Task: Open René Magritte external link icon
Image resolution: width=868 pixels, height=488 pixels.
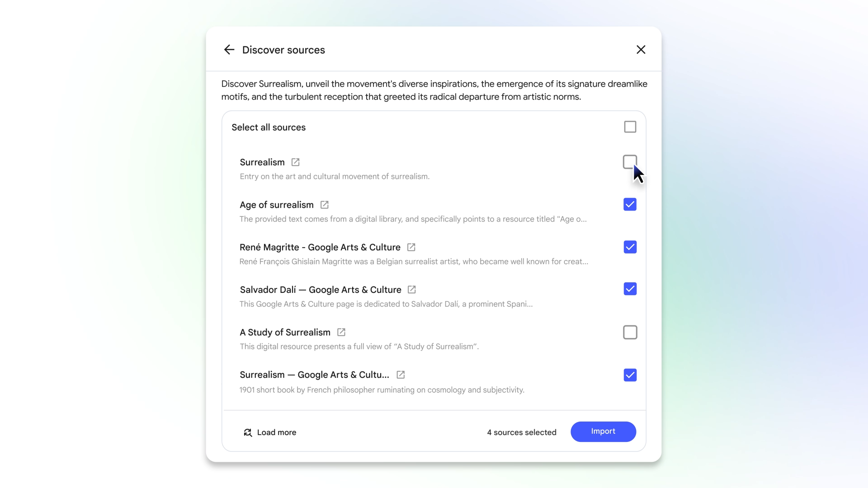Action: pyautogui.click(x=411, y=247)
